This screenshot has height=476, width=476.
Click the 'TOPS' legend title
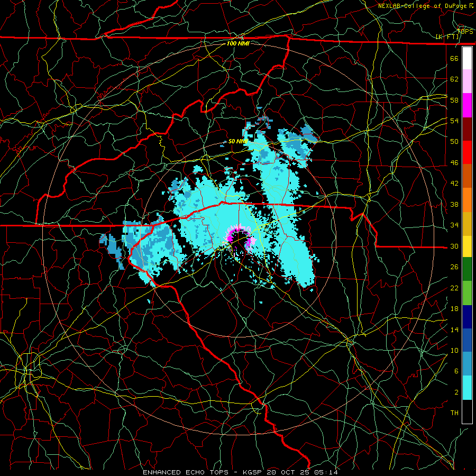point(465,31)
